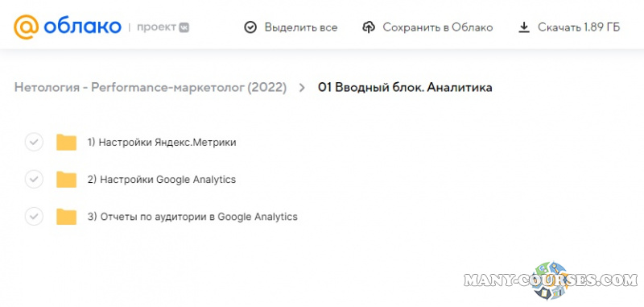Click Сохранить в Облако
Viewport: 644px width, 307px height.
point(438,27)
